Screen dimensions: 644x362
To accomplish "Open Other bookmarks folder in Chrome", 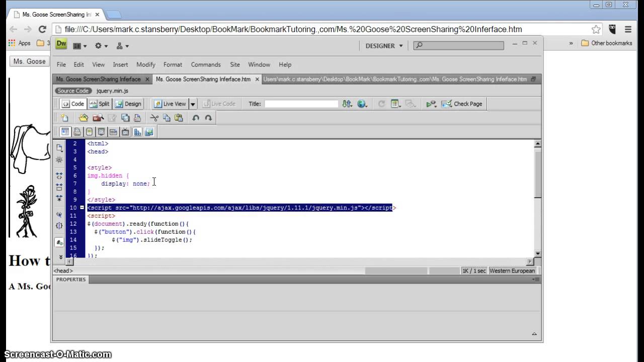I will pyautogui.click(x=606, y=43).
